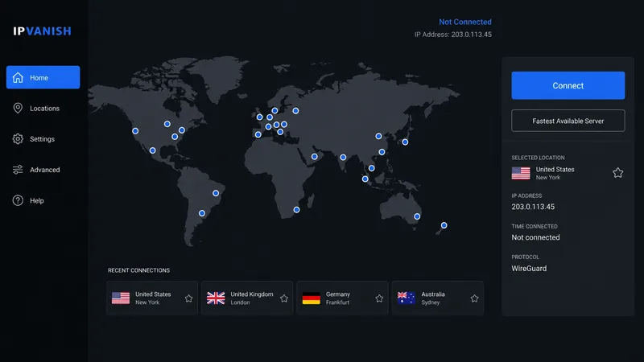The width and height of the screenshot is (644, 362).
Task: Select the United Kingdom London recent card
Action: coord(247,298)
